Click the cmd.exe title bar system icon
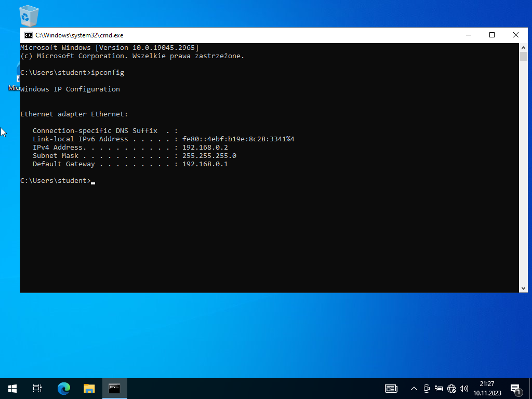The height and width of the screenshot is (399, 532). [29, 35]
